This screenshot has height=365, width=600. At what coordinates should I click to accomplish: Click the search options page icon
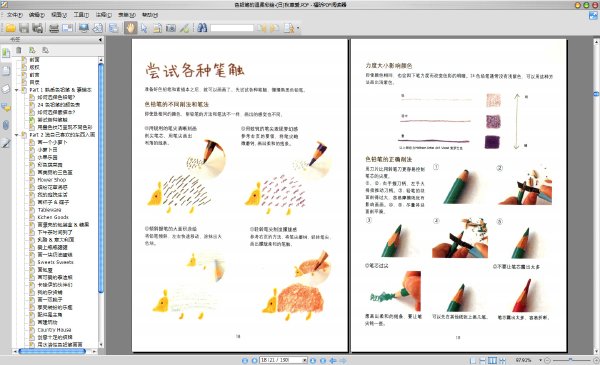pyautogui.click(x=289, y=28)
